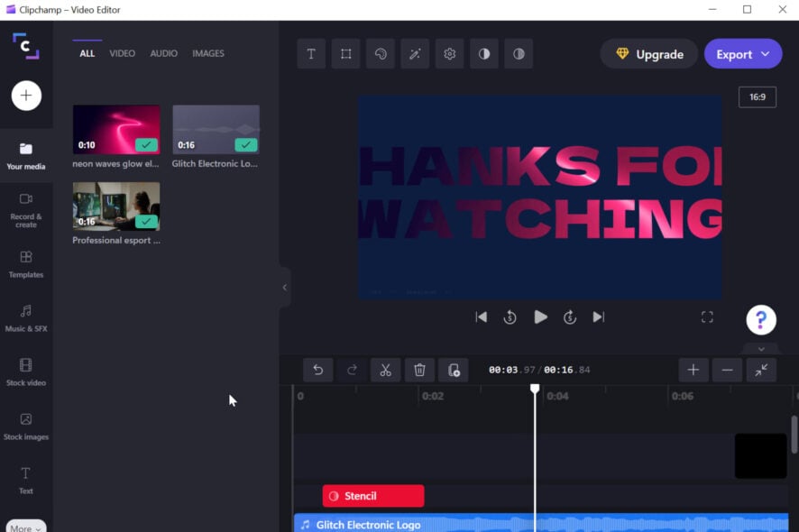
Task: Open the adjust settings gear tool
Action: coord(449,53)
